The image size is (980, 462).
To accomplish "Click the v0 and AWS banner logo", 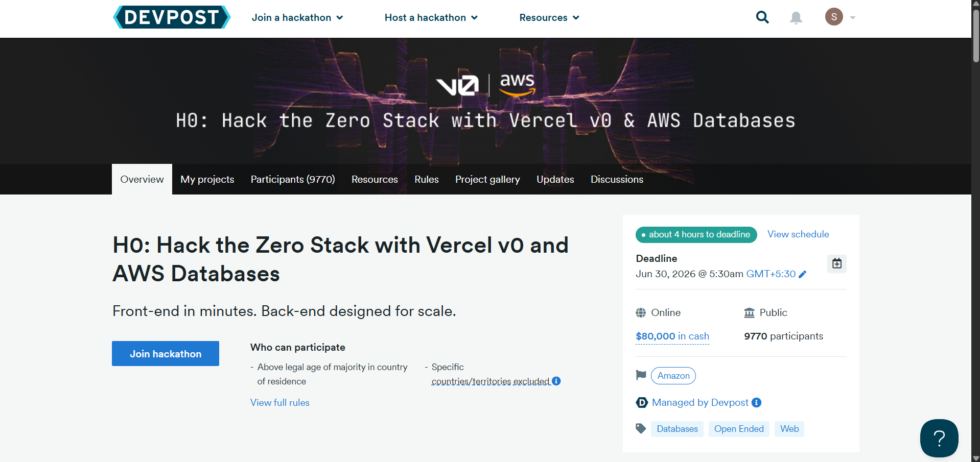I will [486, 85].
